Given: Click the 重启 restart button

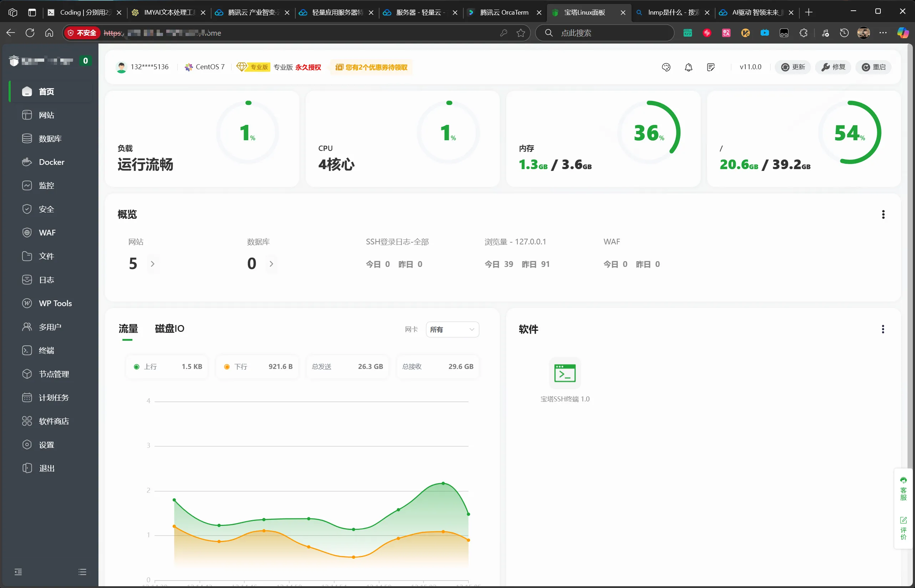Looking at the screenshot, I should click(x=873, y=67).
